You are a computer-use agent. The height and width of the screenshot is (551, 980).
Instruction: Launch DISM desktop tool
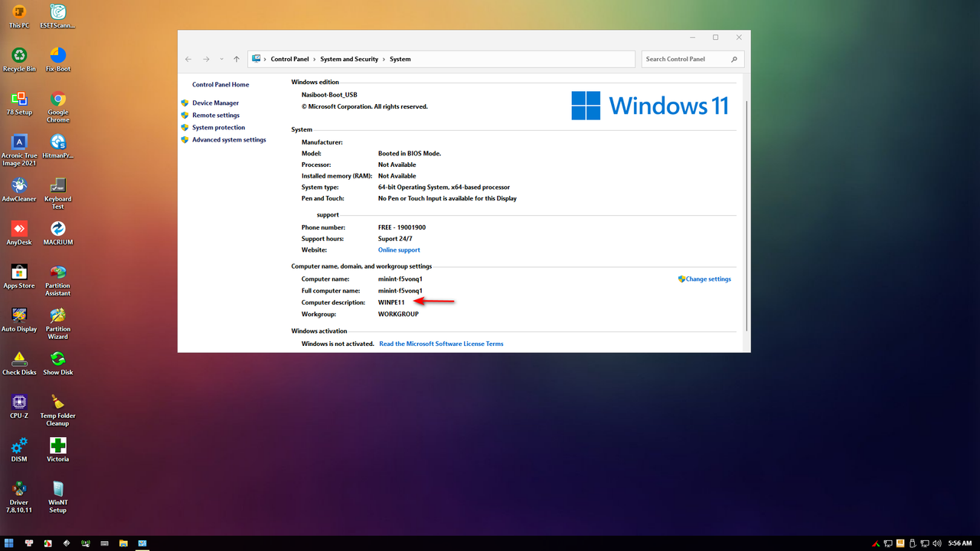click(19, 451)
